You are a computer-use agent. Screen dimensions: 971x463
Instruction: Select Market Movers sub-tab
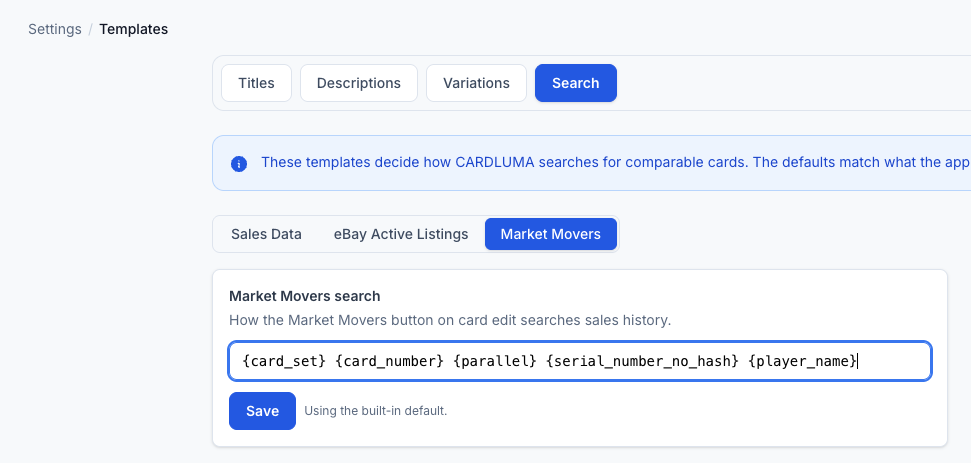point(551,234)
